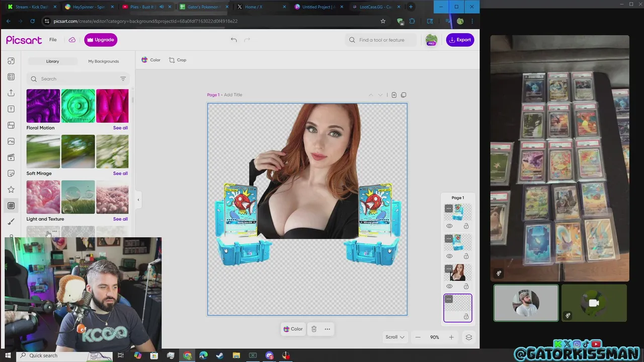Select the Background tool in the sidebar

[11, 206]
